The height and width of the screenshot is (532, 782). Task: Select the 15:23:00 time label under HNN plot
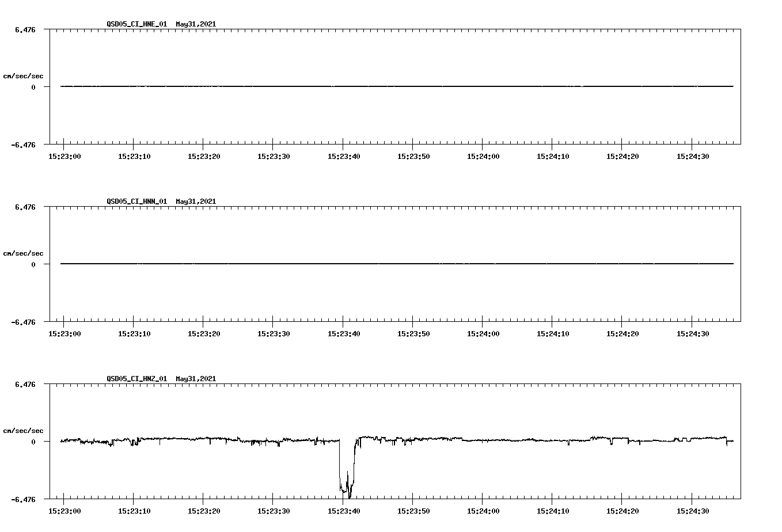click(64, 333)
